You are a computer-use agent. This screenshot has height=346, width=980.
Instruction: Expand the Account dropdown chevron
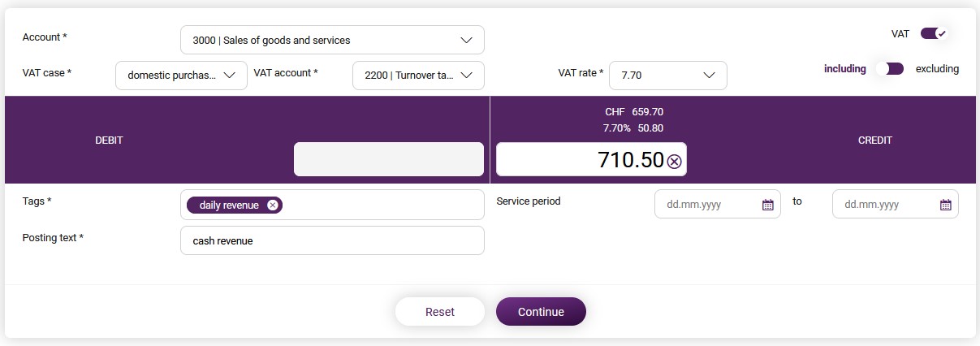(467, 40)
